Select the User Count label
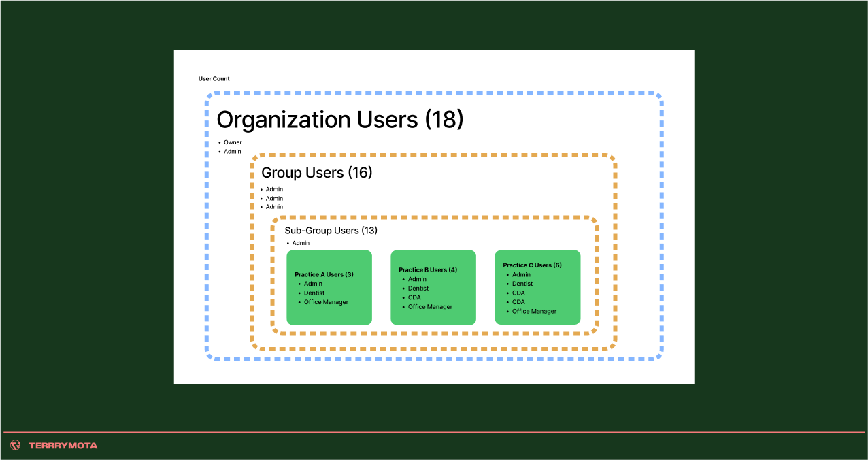Viewport: 868px width, 460px height. pyautogui.click(x=214, y=79)
